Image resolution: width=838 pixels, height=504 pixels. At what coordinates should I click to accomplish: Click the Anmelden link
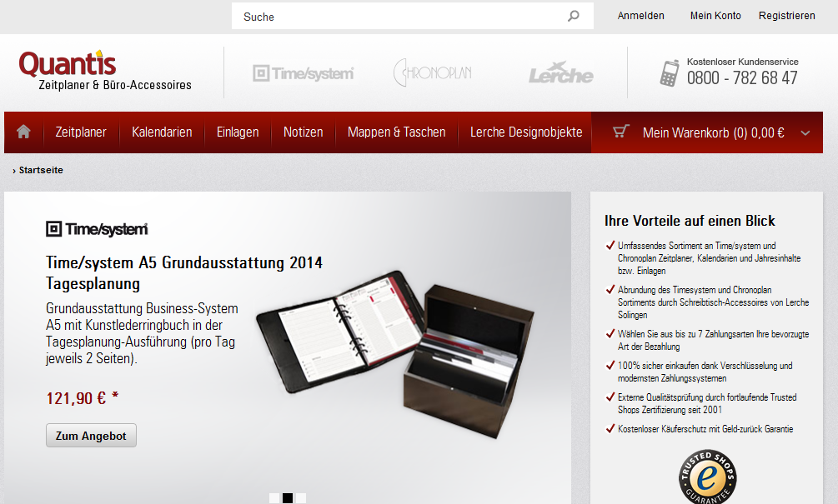click(x=640, y=16)
